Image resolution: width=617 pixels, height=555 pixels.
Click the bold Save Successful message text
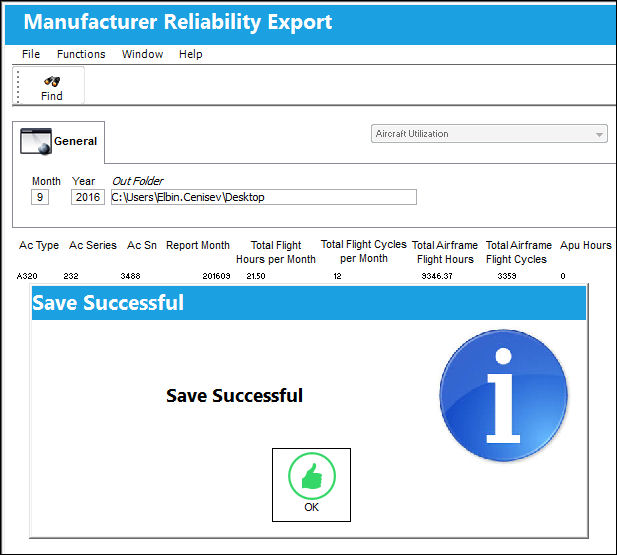[x=235, y=396]
